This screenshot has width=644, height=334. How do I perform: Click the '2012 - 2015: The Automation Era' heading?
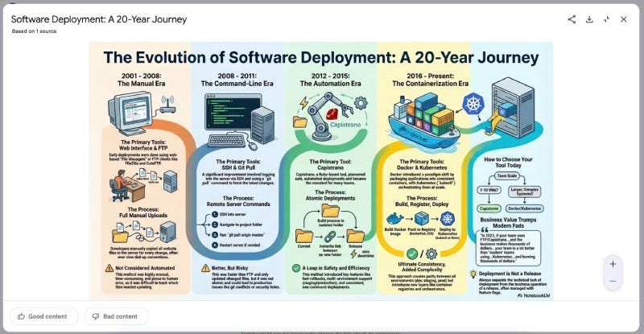(x=331, y=80)
